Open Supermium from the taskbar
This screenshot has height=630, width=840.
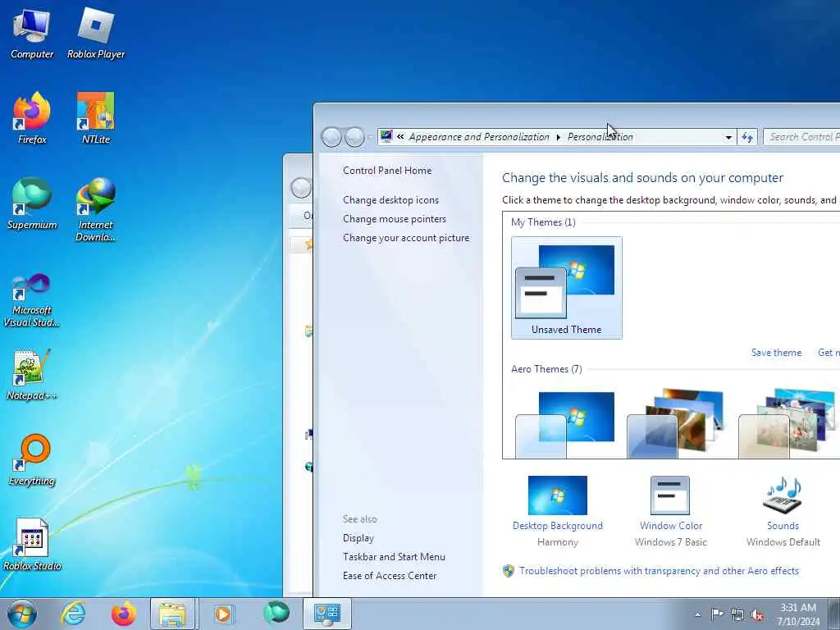pos(276,614)
